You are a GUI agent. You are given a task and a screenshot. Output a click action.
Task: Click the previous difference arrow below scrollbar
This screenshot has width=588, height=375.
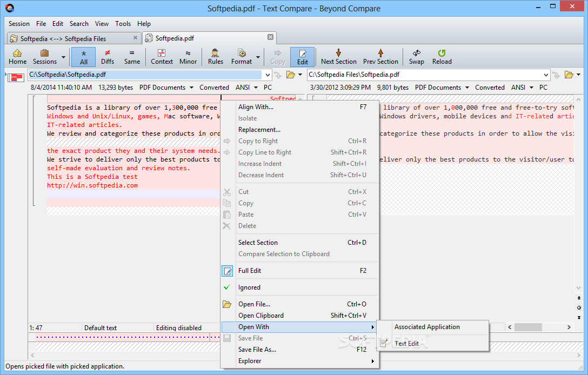(x=579, y=298)
